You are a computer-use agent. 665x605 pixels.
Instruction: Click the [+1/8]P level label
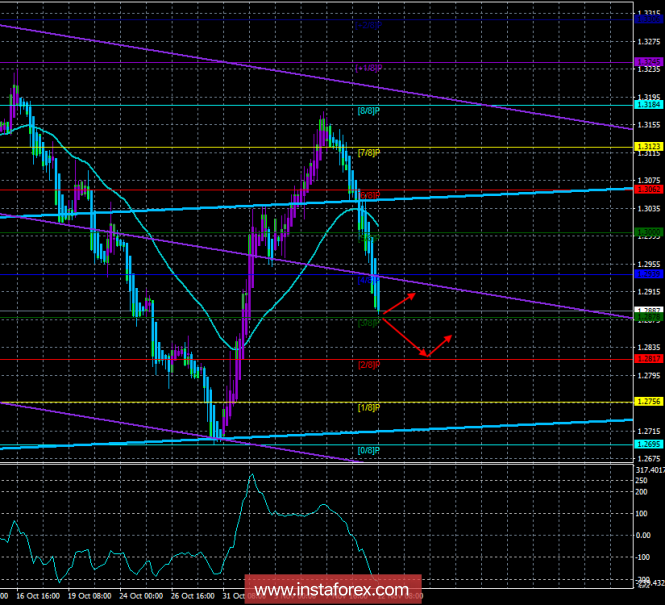pos(369,68)
